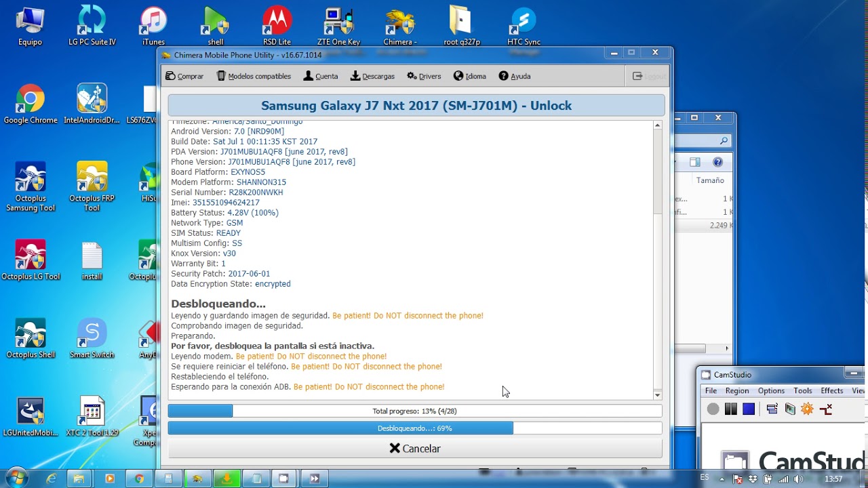Open the Equipo desktop icon
The width and height of the screenshot is (868, 488).
(30, 26)
